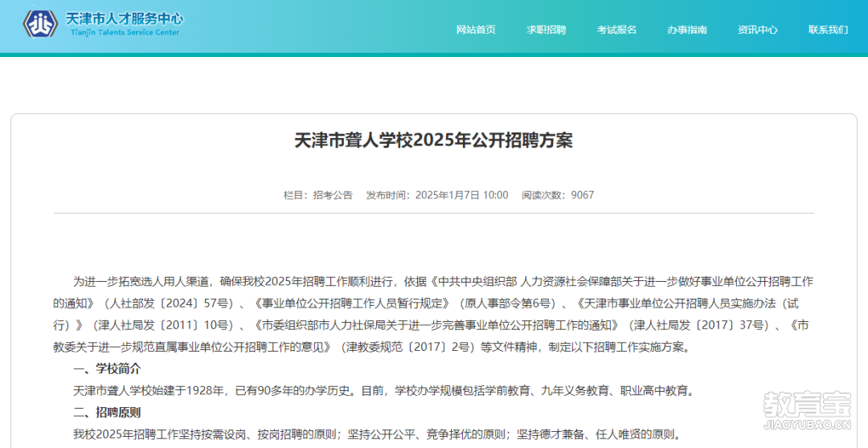Open the 联系我们 menu item
Viewport: 868px width, 448px height.
point(828,30)
